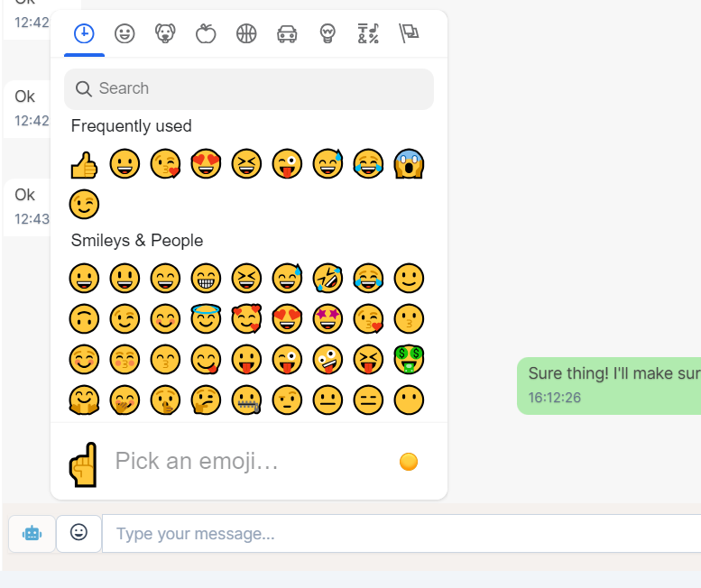
Task: Open the Symbols emoji category
Action: 368,34
